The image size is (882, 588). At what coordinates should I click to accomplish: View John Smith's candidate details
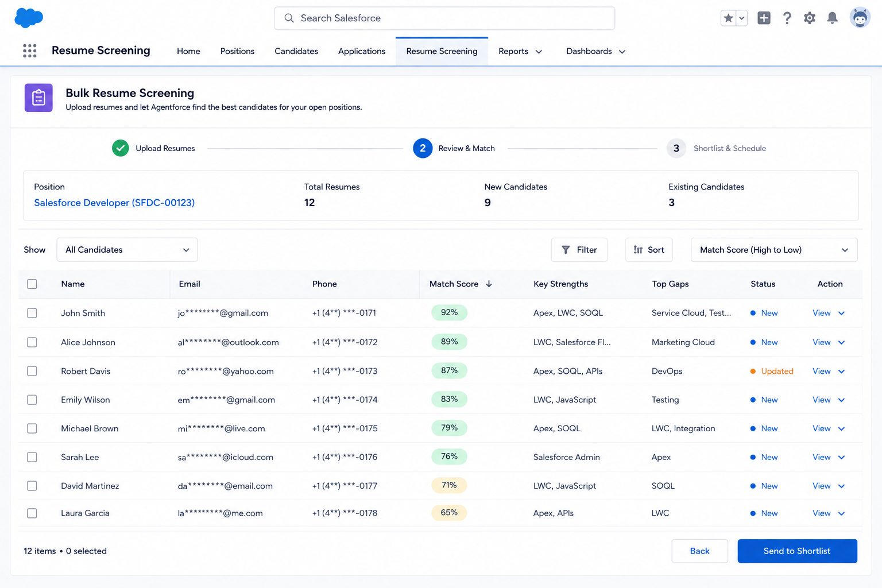(821, 313)
